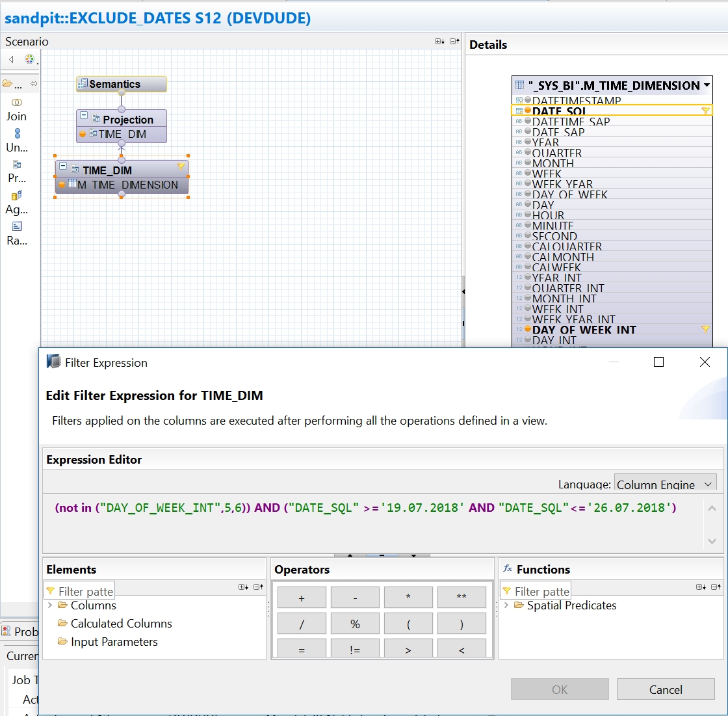The image size is (728, 716).
Task: Focus the Elements filter pattern field
Action: click(79, 591)
